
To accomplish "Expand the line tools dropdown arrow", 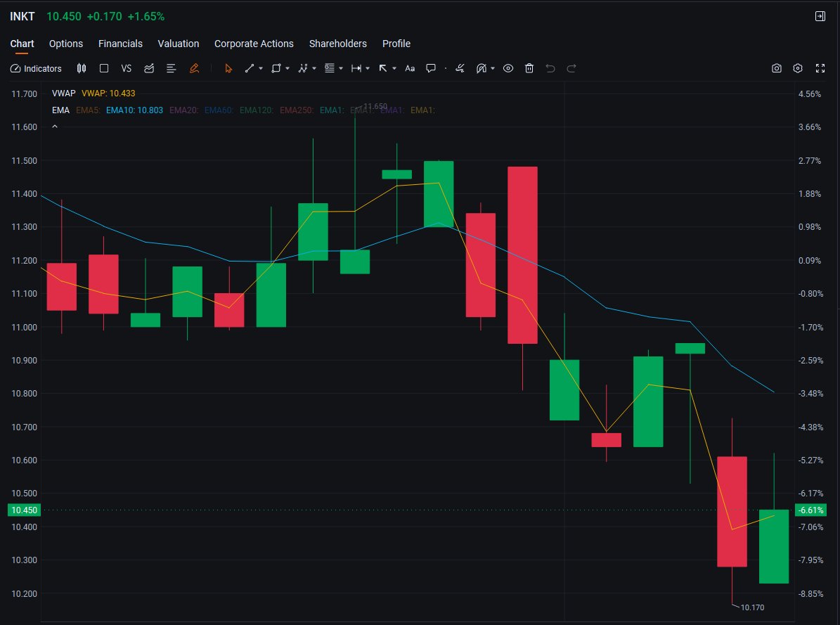I will [261, 69].
